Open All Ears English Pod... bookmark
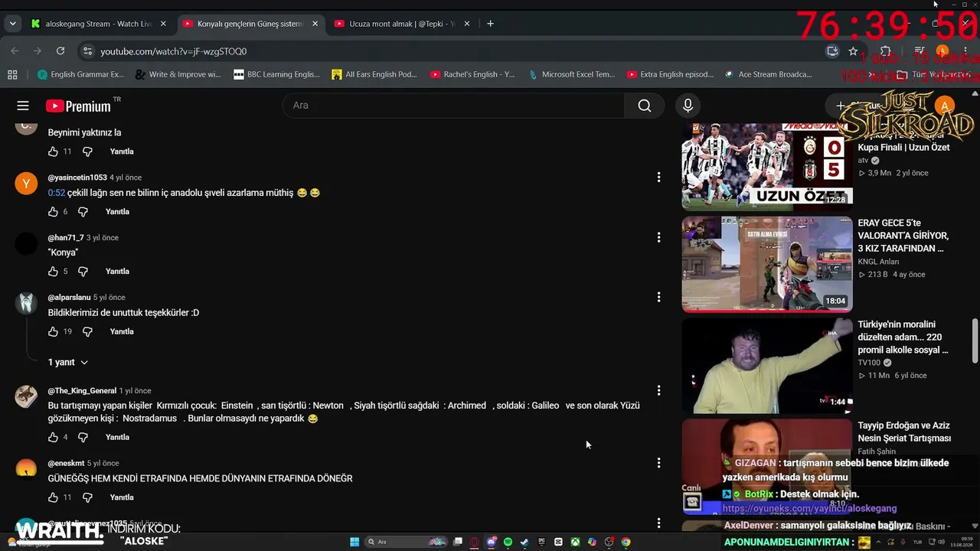 pyautogui.click(x=374, y=74)
